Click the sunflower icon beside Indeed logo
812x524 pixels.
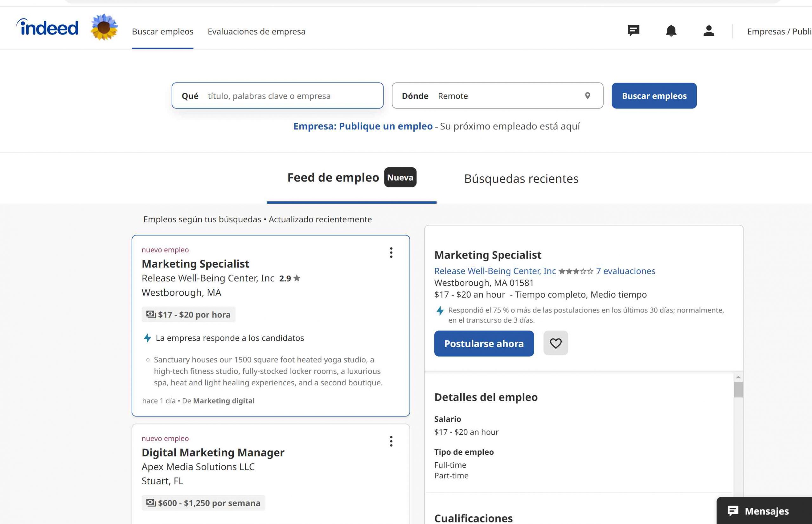[104, 27]
